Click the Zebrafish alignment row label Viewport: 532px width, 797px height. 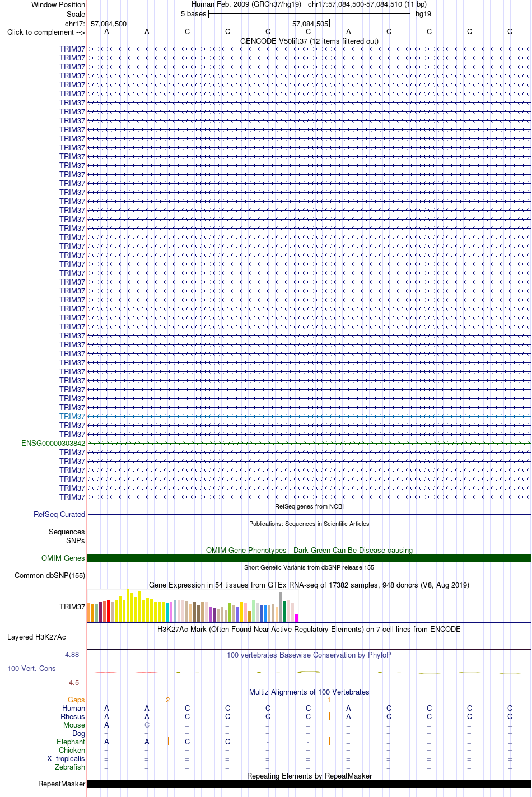70,767
